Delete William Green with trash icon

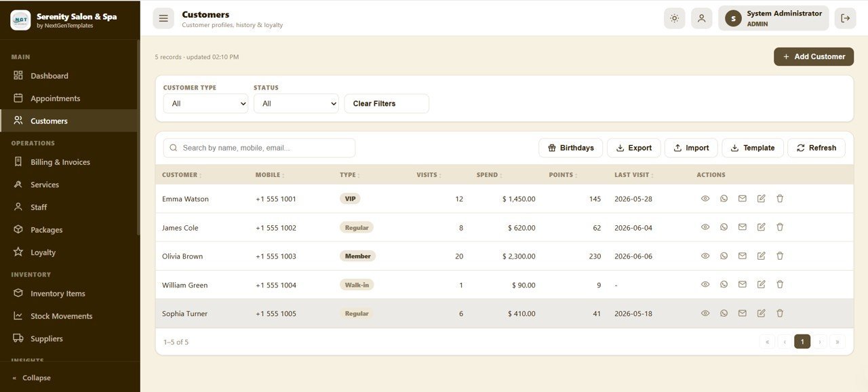[780, 285]
